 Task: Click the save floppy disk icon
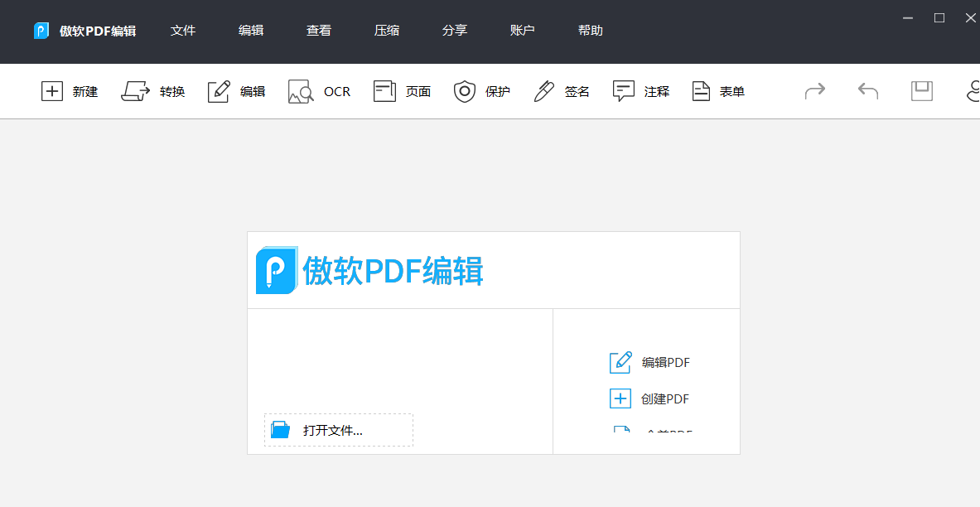922,91
